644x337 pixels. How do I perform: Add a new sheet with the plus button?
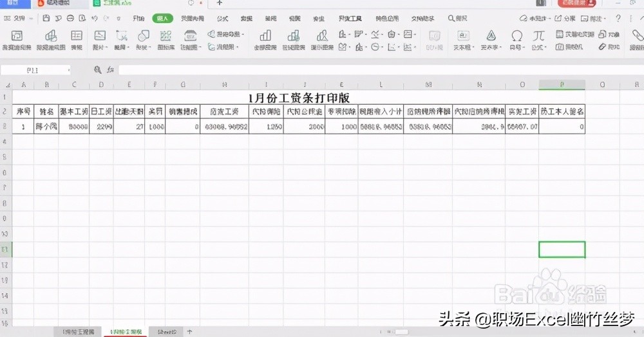(189, 331)
